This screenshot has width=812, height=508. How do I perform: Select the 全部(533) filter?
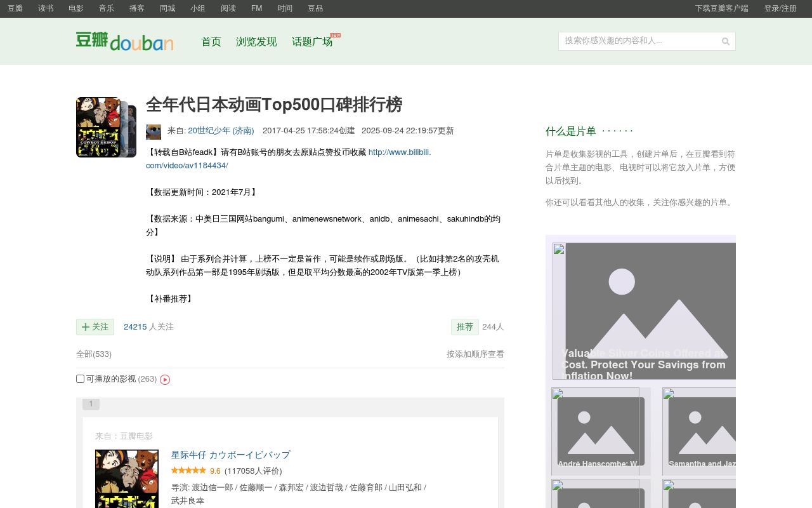click(94, 354)
